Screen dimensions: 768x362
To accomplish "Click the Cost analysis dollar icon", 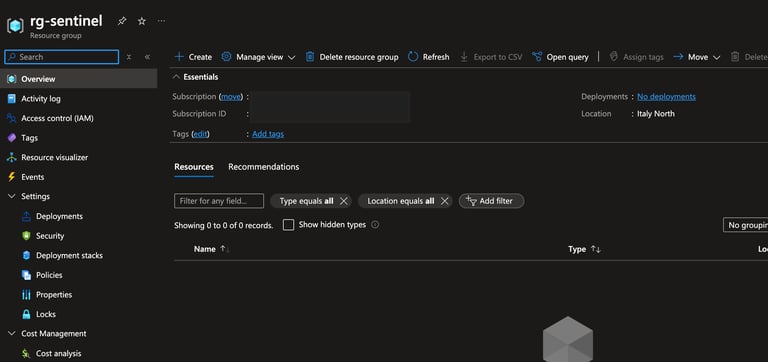I will pyautogui.click(x=26, y=353).
